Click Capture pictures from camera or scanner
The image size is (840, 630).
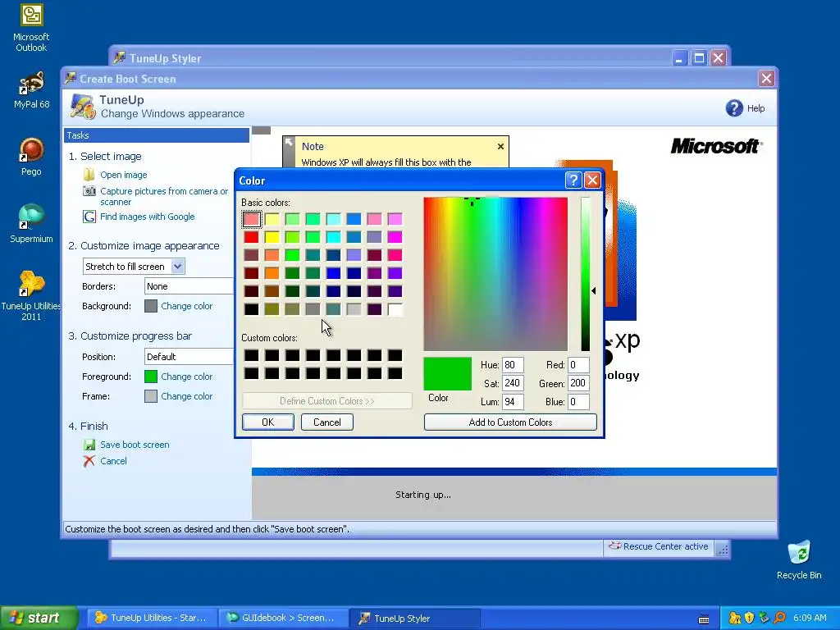164,196
